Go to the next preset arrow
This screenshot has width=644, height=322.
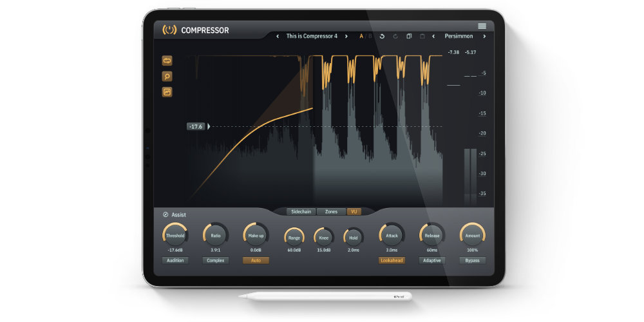coord(346,36)
